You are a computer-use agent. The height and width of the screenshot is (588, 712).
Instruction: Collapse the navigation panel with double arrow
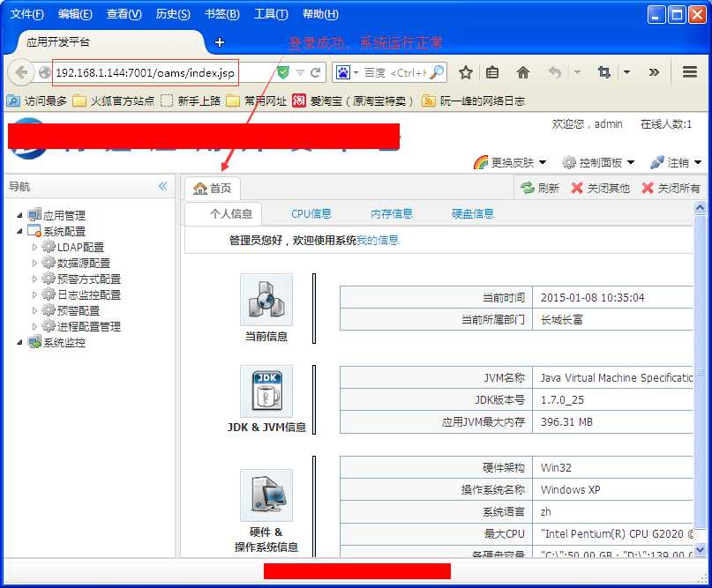tap(163, 187)
